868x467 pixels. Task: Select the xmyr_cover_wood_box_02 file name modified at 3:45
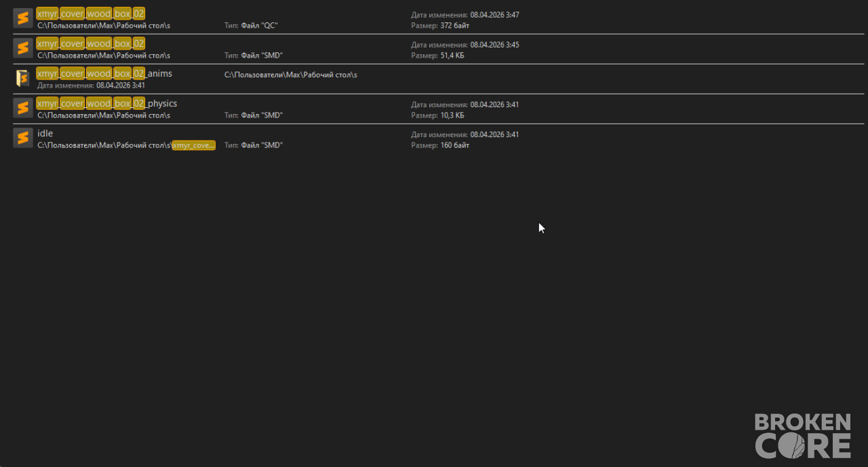(91, 43)
